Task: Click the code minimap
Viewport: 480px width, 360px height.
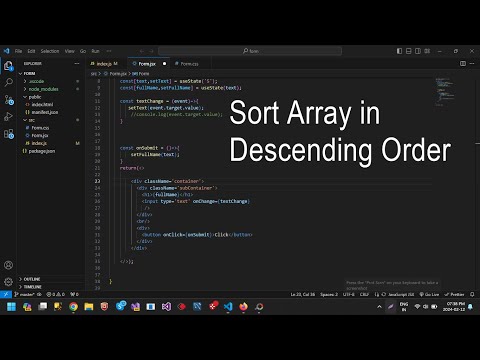Action: tap(445, 92)
